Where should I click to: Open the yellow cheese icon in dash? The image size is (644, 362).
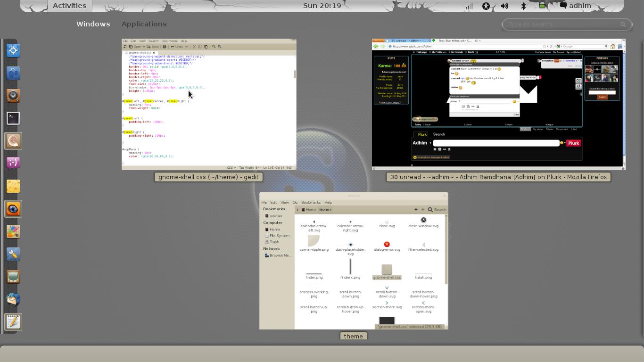(x=13, y=186)
